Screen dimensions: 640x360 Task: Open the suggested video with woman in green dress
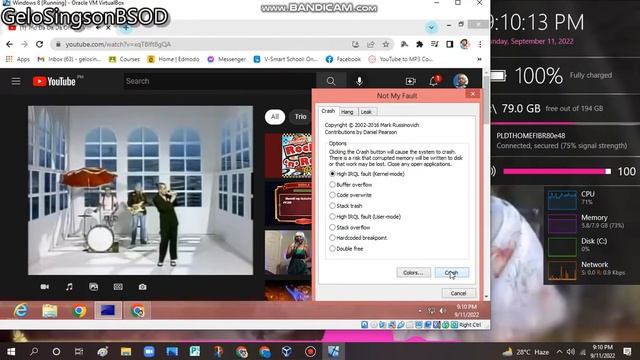(x=288, y=253)
